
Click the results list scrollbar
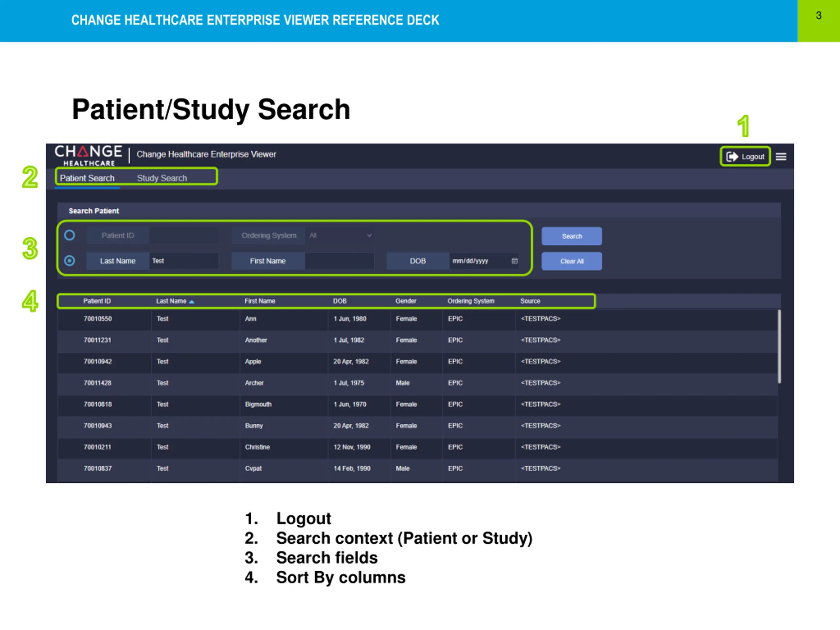(x=779, y=346)
